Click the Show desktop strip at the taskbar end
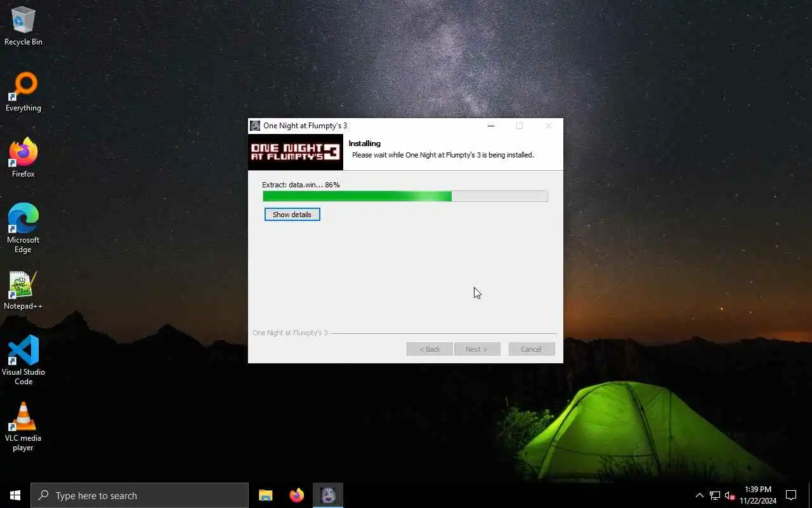Screen dimensions: 812x508 [810, 495]
